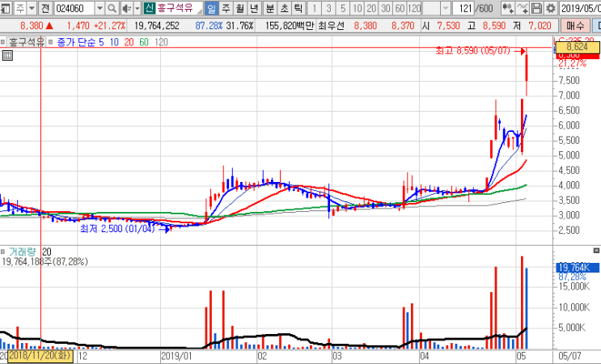
Task: Click the 매수 buy button
Action: point(575,26)
